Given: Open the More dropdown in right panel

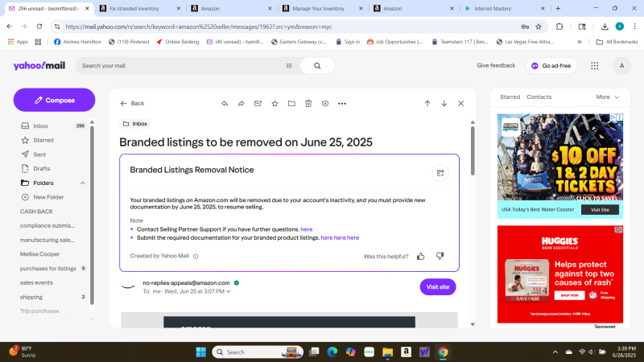Looking at the screenshot, I should (x=608, y=97).
